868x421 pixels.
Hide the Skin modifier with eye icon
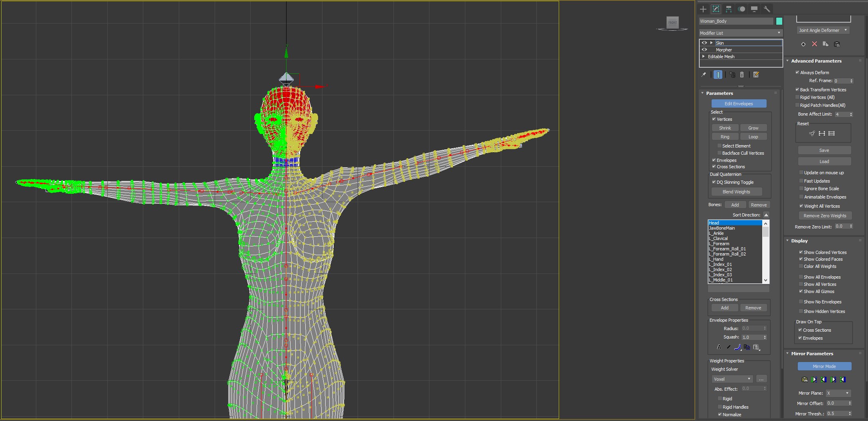(704, 43)
